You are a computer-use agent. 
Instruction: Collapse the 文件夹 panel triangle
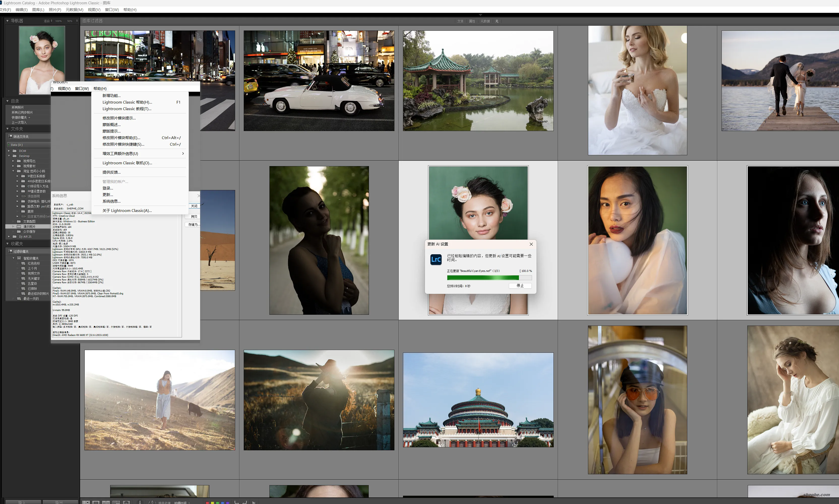[x=8, y=129]
